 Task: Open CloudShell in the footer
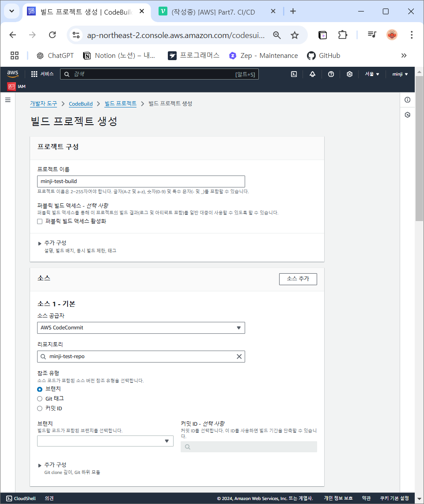click(x=21, y=499)
